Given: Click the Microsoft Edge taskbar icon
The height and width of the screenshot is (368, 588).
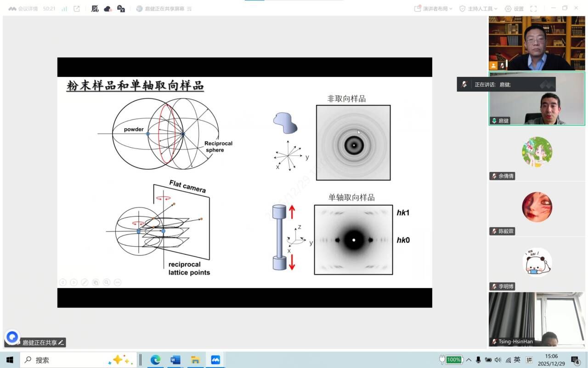Looking at the screenshot, I should pyautogui.click(x=155, y=360).
